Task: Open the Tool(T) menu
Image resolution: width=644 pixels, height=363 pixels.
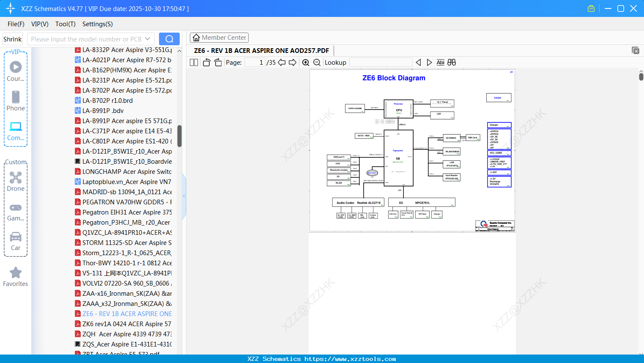Action: [x=66, y=24]
